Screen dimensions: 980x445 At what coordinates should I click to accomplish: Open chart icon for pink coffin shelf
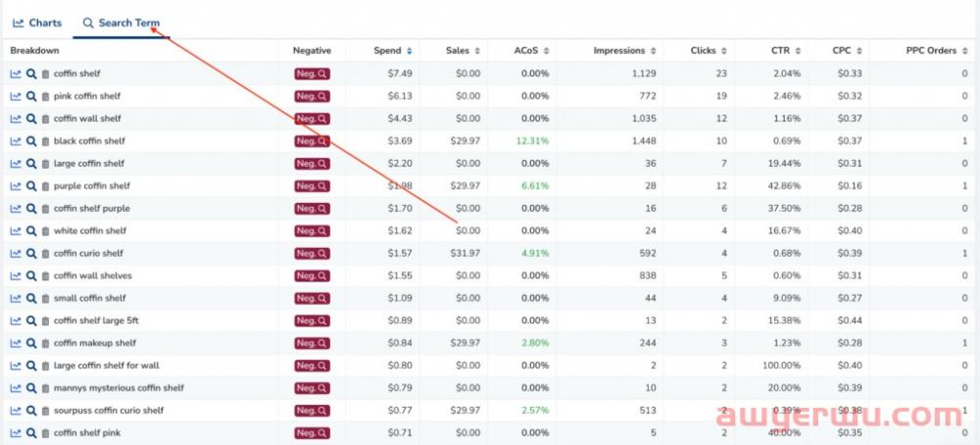16,96
